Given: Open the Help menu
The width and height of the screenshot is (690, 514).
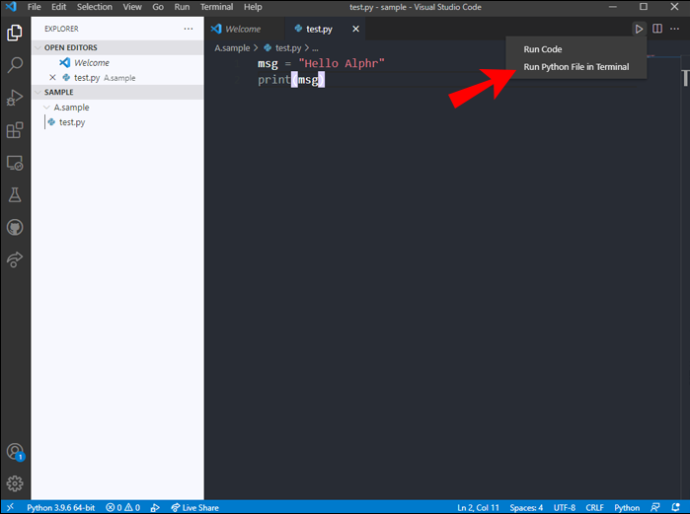Looking at the screenshot, I should (253, 7).
